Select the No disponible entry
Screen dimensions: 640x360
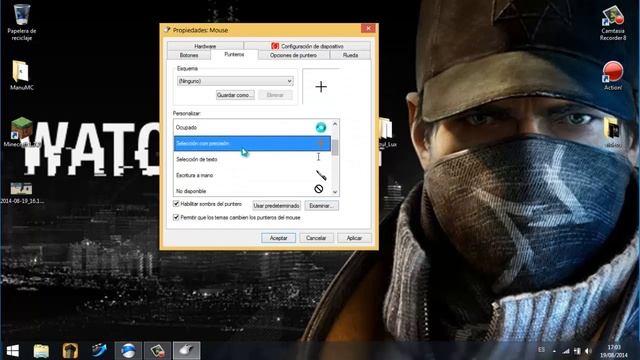coord(252,190)
